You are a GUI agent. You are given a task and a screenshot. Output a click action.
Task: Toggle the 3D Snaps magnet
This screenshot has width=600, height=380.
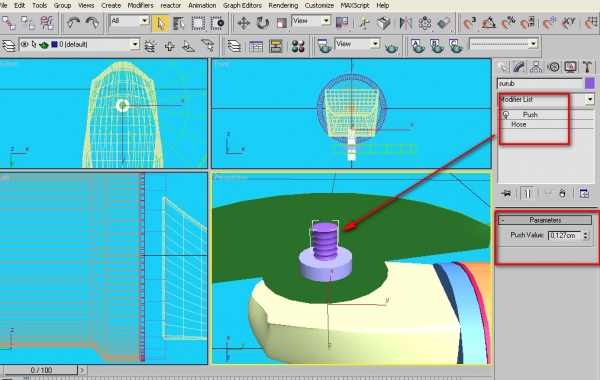pyautogui.click(x=469, y=23)
